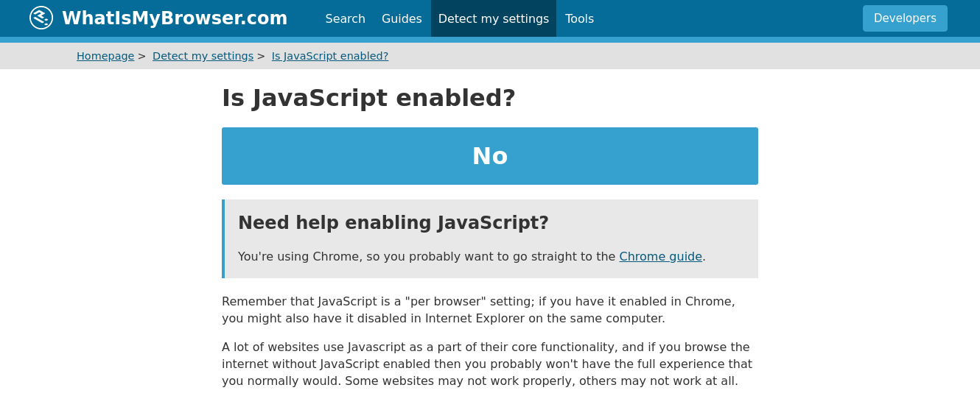Open the Search menu item

pyautogui.click(x=345, y=18)
